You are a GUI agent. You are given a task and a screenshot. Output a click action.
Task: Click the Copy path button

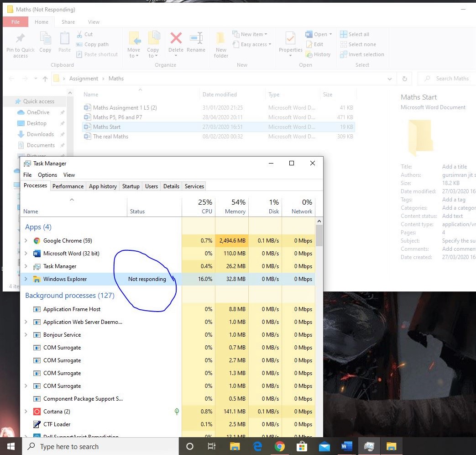pos(92,44)
